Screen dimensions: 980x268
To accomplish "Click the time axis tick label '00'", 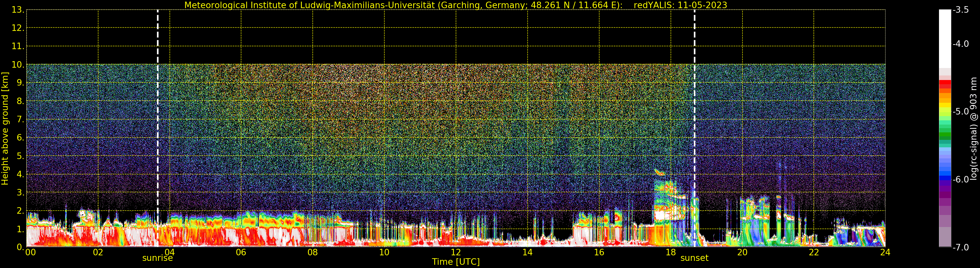I will (x=31, y=252).
